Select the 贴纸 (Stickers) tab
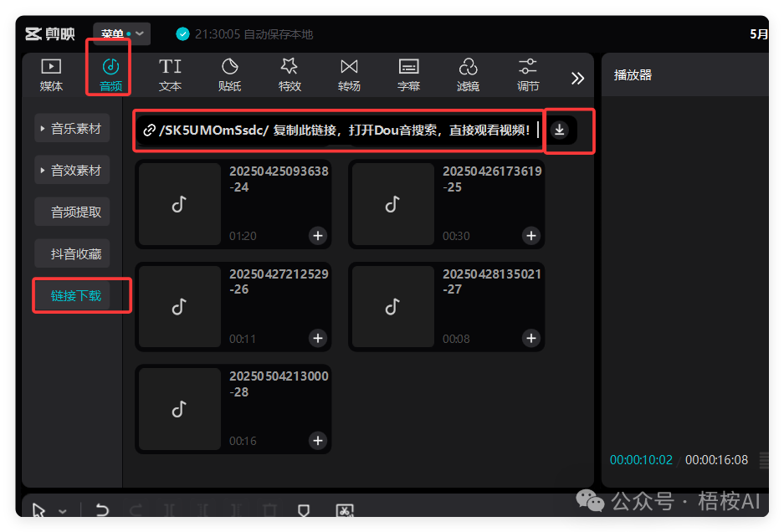This screenshot has width=784, height=532. point(229,75)
